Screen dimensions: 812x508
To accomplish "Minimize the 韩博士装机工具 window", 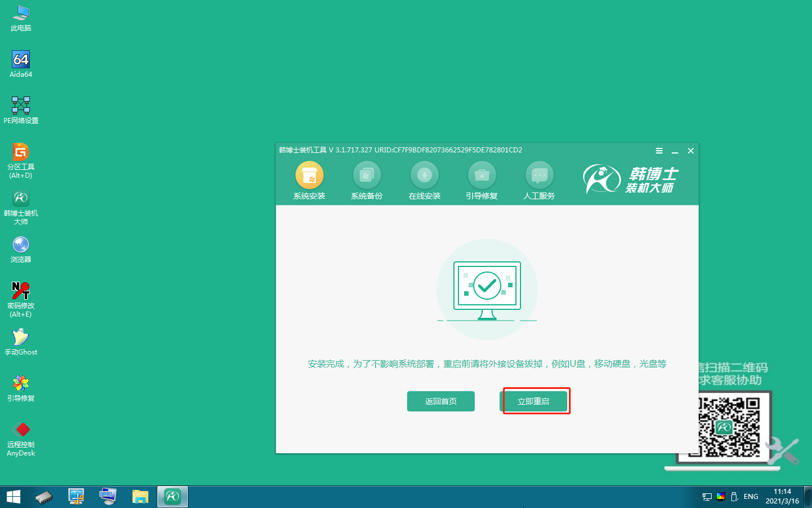I will (x=674, y=151).
